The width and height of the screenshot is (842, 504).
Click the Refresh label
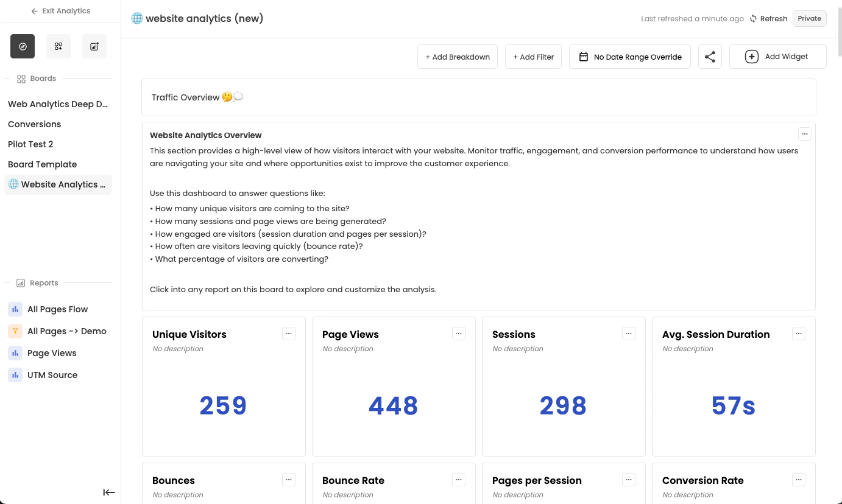[x=774, y=19]
